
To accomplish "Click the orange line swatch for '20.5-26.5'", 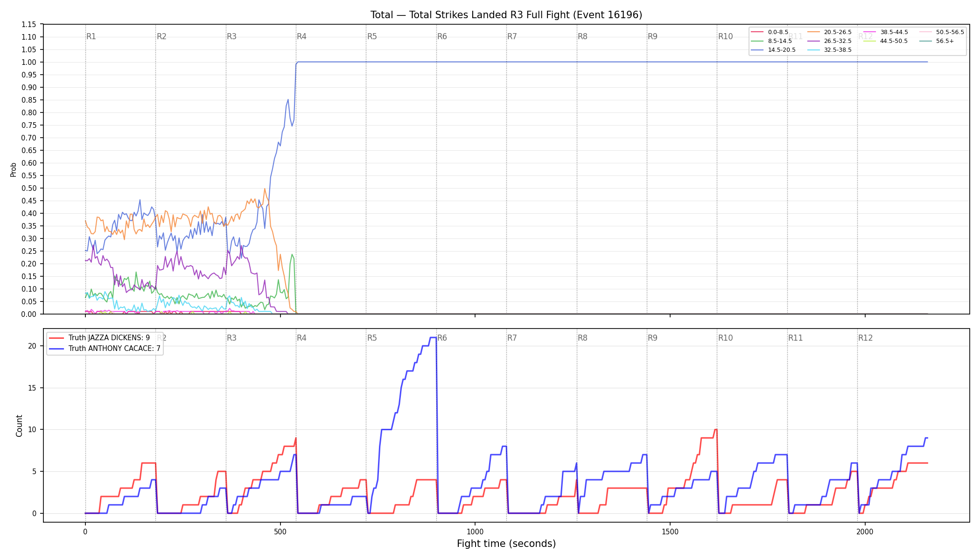I will pos(813,32).
